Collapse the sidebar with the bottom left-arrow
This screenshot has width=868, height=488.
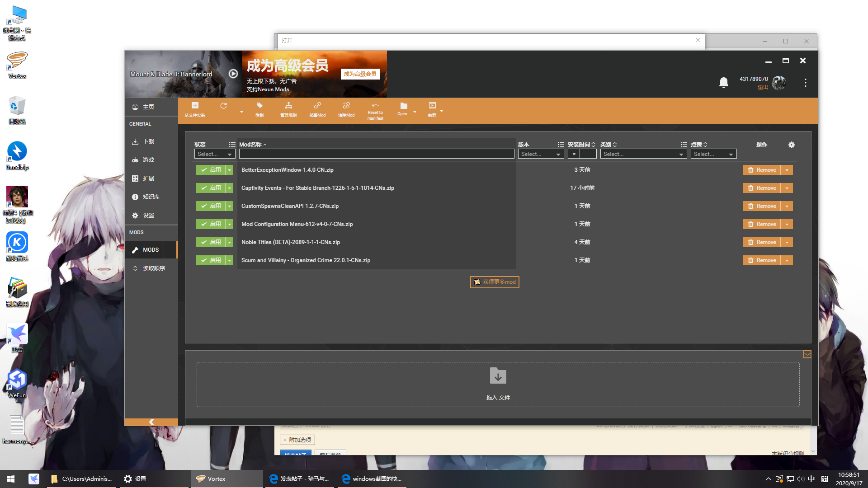click(x=151, y=422)
